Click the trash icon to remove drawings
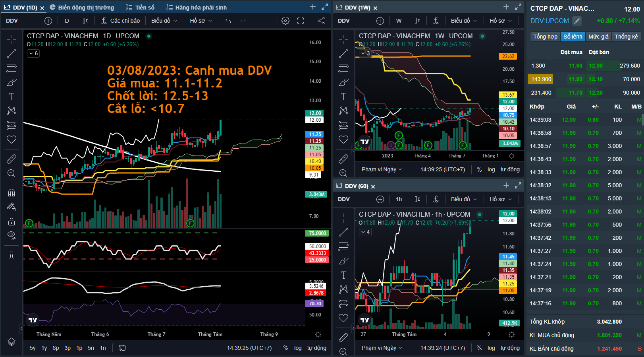 click(12, 255)
